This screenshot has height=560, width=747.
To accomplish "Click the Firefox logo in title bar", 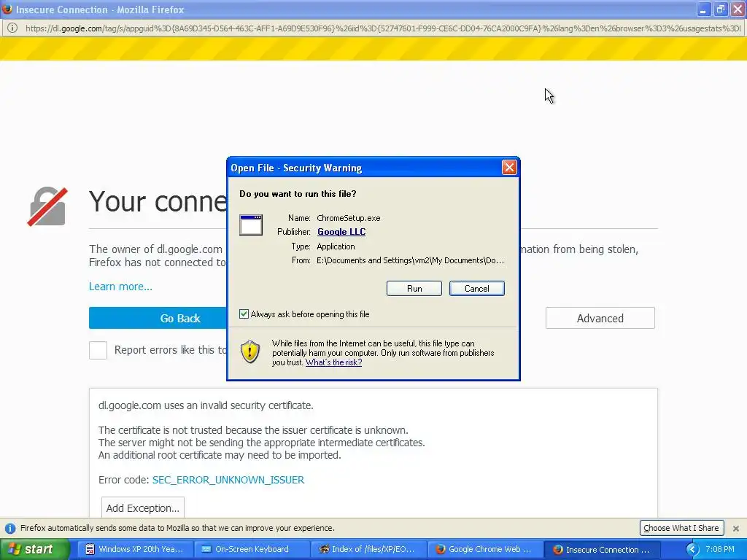I will pyautogui.click(x=7, y=9).
